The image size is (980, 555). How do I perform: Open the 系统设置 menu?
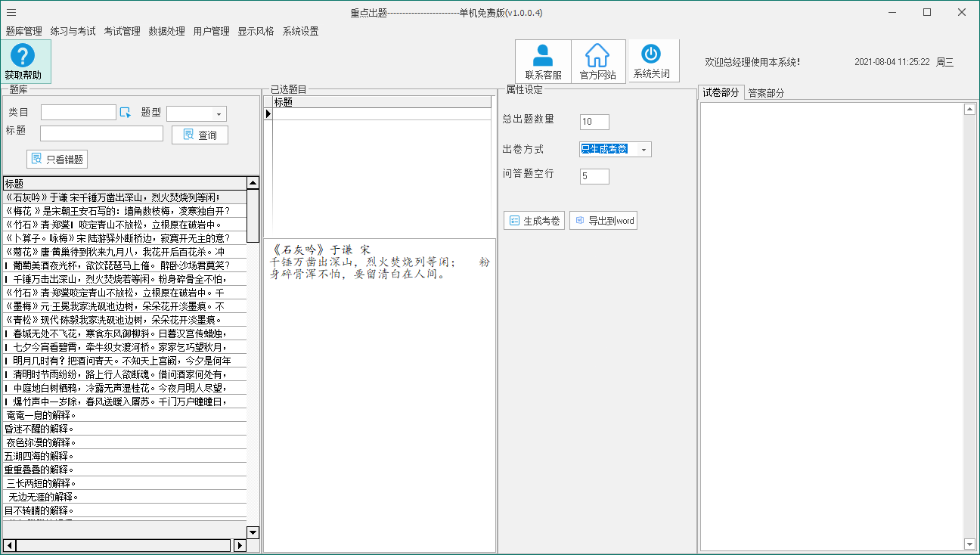[301, 32]
